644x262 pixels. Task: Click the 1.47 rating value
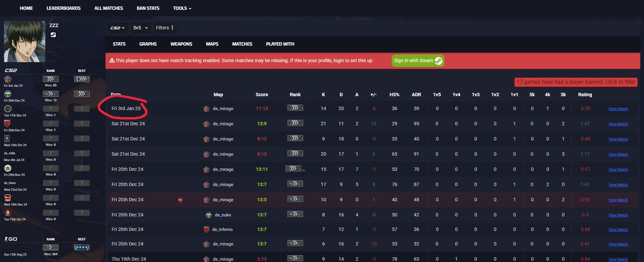click(585, 124)
